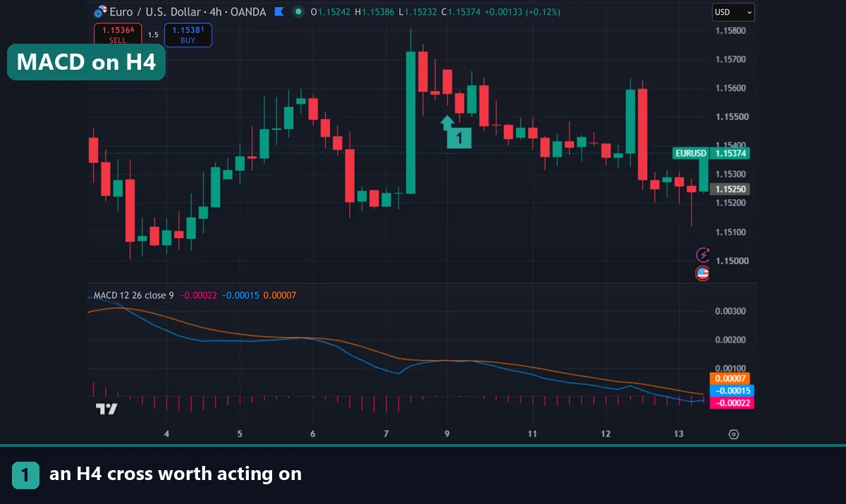Viewport: 846px width, 504px height.
Task: Click the 1.15600 price scale label
Action: tap(730, 88)
